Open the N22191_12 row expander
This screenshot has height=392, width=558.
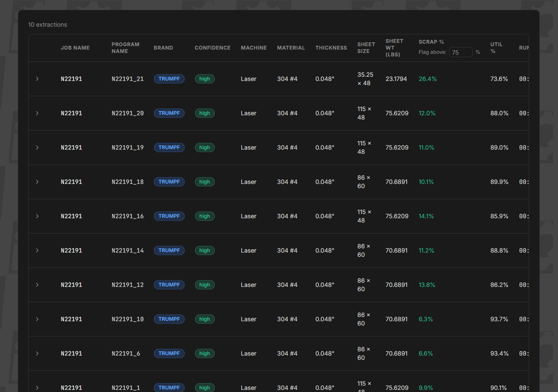pos(37,285)
